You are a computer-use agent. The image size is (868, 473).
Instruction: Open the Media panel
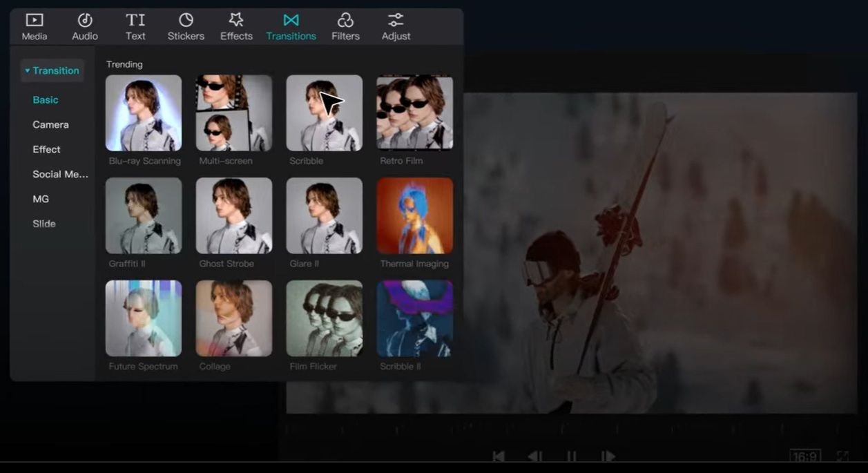(34, 26)
